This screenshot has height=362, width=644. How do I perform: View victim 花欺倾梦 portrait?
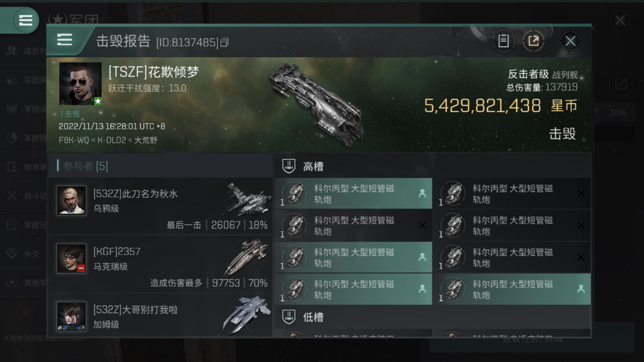tap(80, 84)
